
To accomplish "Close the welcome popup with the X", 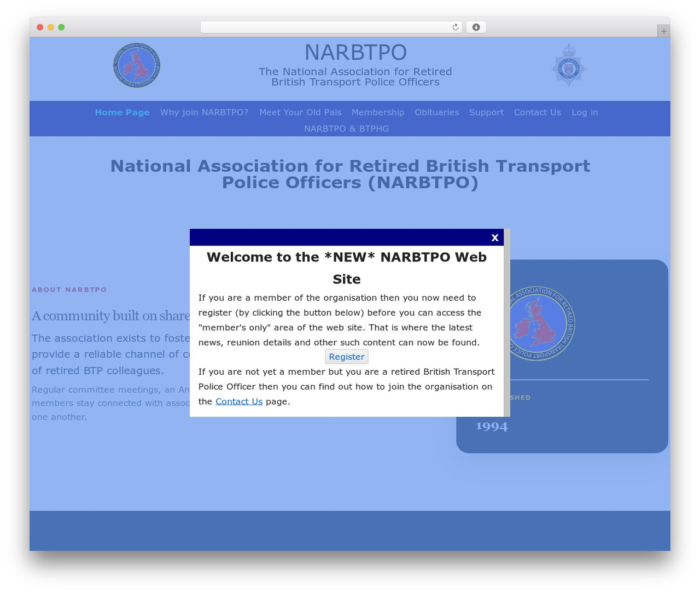I will 495,237.
